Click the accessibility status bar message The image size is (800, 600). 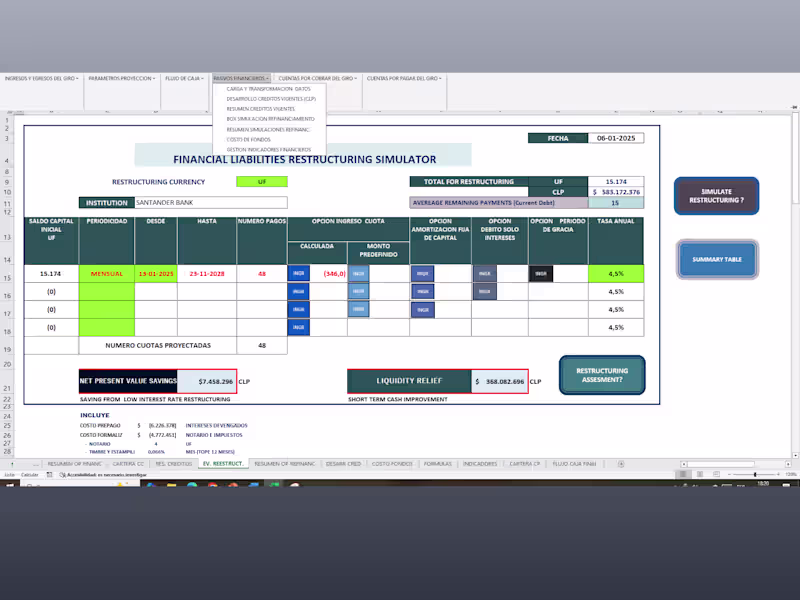[x=103, y=474]
